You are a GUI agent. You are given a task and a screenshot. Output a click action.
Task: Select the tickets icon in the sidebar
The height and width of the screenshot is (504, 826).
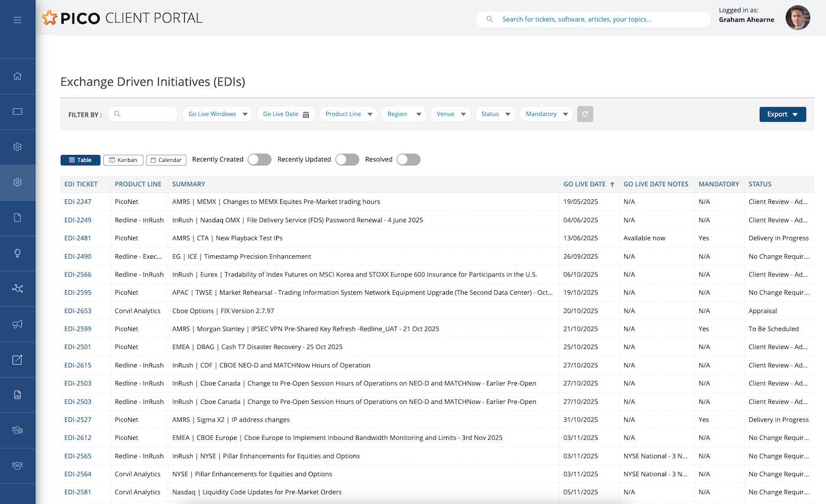[x=17, y=111]
